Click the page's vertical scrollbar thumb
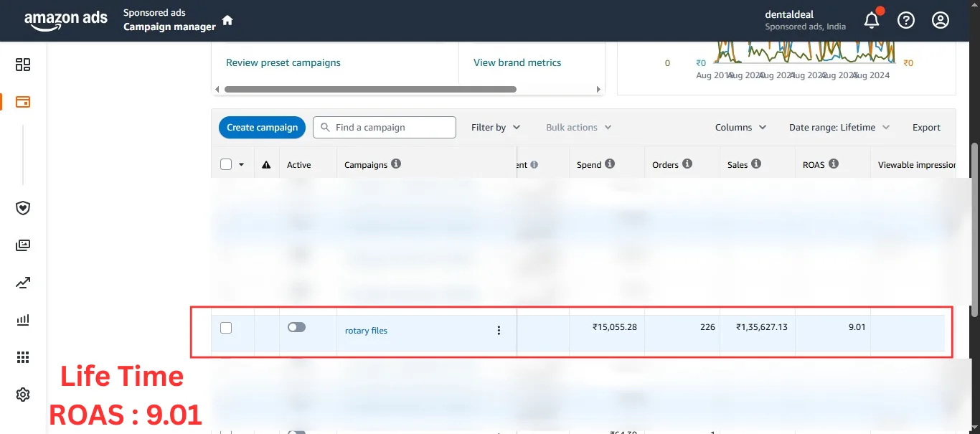The height and width of the screenshot is (434, 980). tap(974, 230)
